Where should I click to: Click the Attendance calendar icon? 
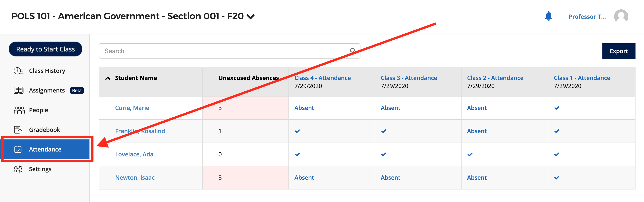[18, 149]
